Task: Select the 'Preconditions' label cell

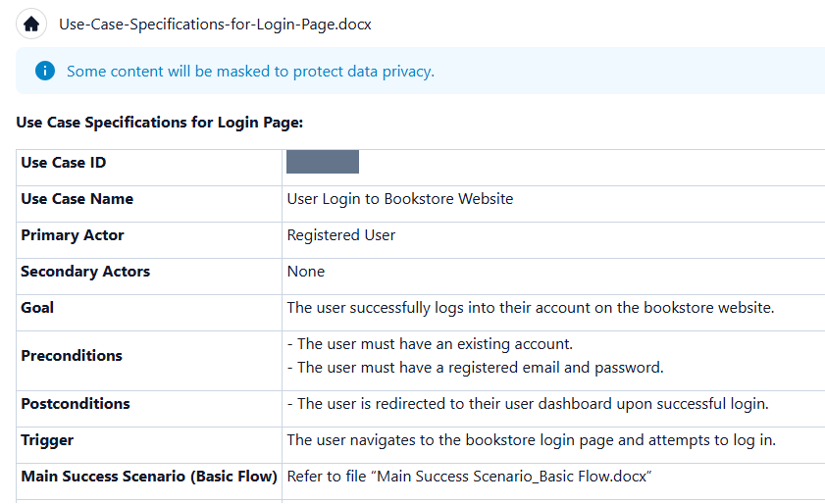Action: (149, 361)
